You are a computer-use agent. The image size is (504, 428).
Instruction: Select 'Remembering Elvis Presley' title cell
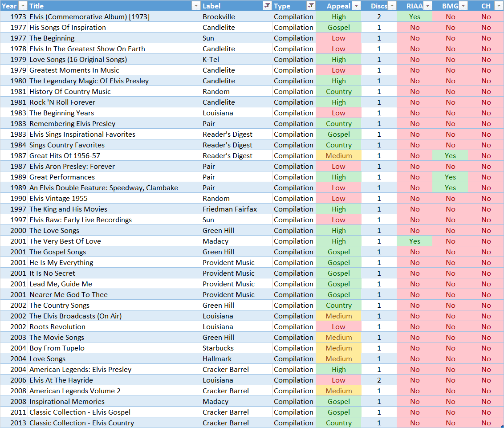click(114, 124)
